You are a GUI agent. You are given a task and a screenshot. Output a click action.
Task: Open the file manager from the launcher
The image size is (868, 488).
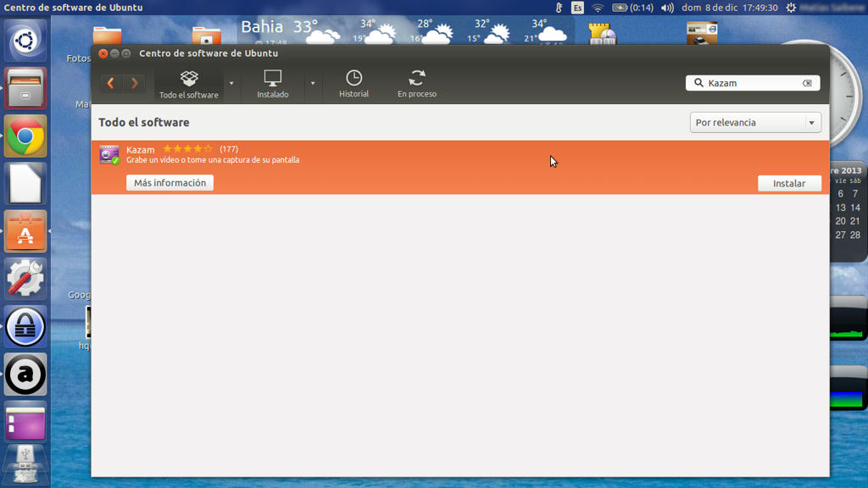(25, 88)
